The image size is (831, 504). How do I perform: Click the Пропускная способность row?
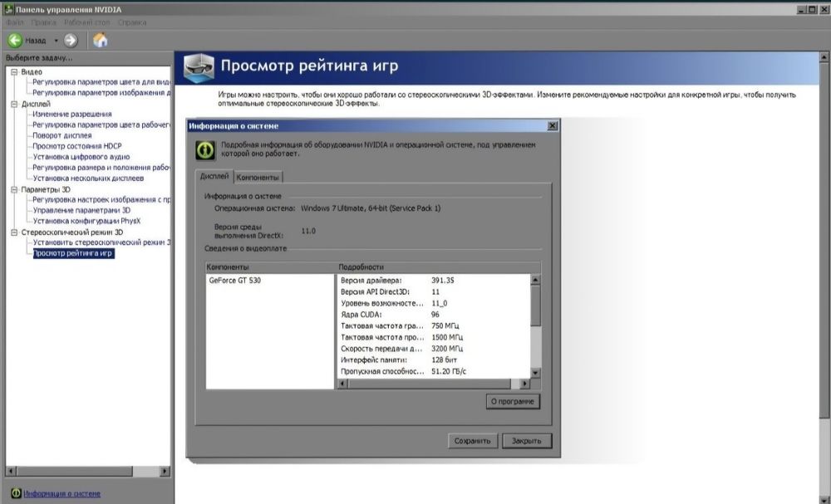tap(434, 371)
